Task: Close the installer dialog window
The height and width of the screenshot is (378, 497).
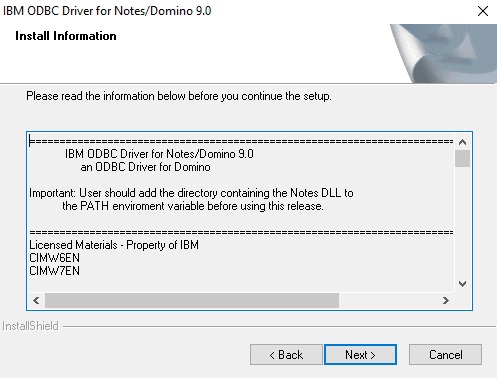Action: coord(483,11)
